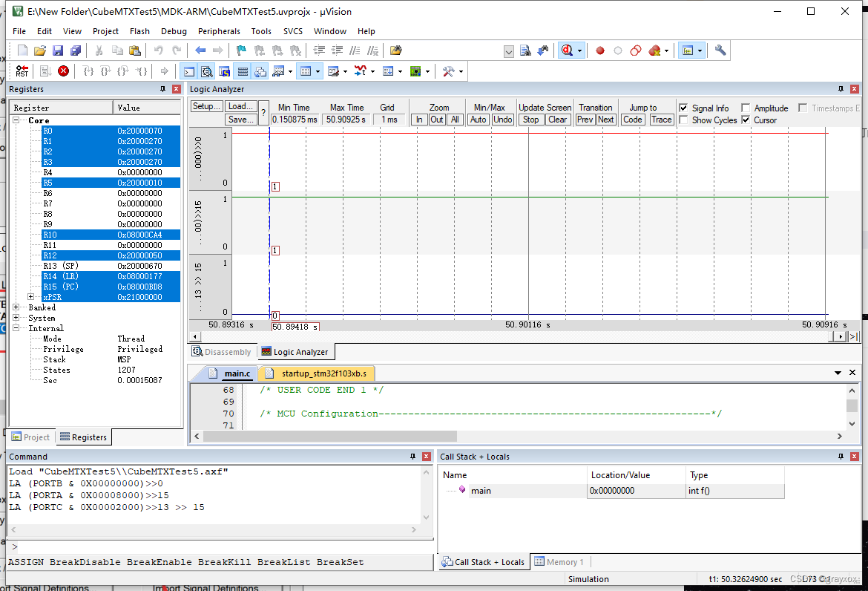
Task: Open the Configuration wrench icon
Action: click(720, 50)
